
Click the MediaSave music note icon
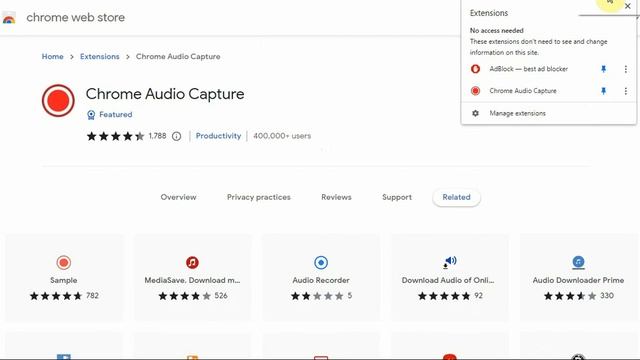[192, 262]
